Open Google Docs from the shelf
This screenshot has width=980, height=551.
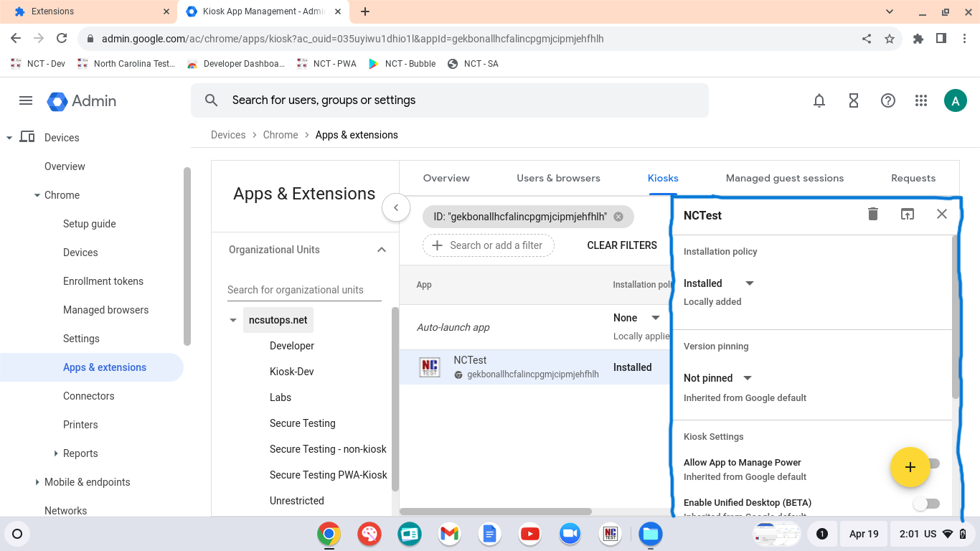click(489, 534)
